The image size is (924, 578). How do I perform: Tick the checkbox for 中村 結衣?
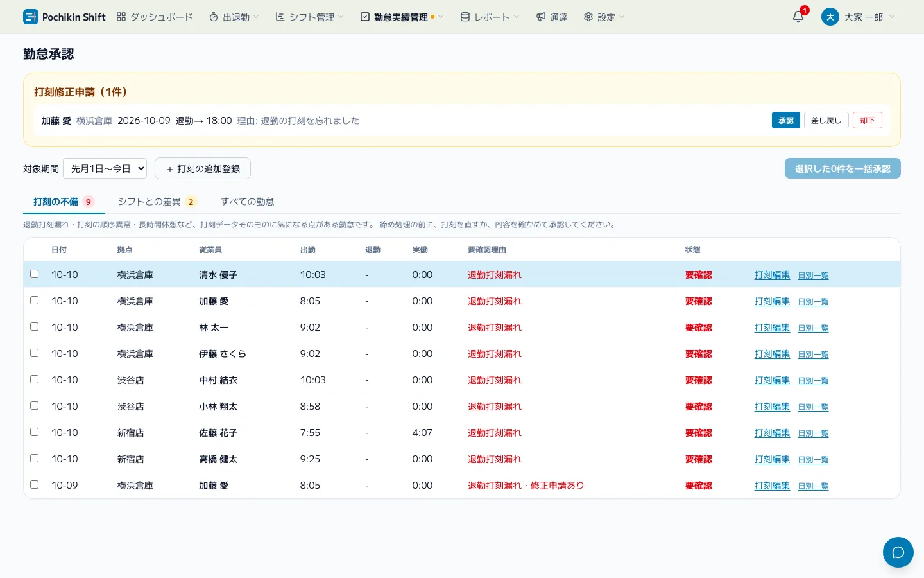click(x=35, y=380)
